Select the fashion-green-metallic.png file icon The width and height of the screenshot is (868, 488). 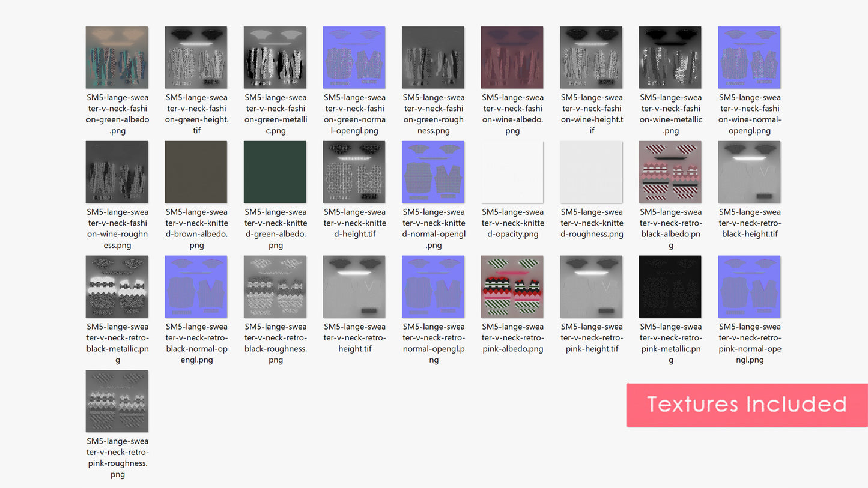[x=275, y=58]
